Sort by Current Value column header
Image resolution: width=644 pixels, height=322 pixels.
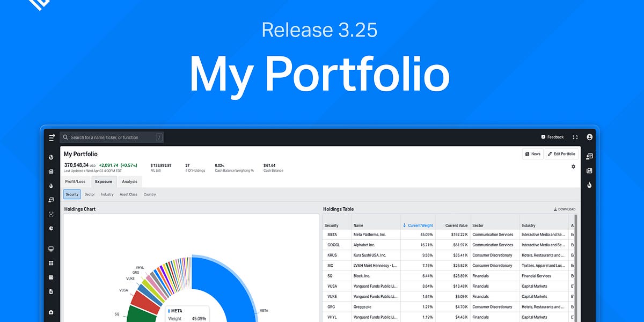[x=453, y=225]
